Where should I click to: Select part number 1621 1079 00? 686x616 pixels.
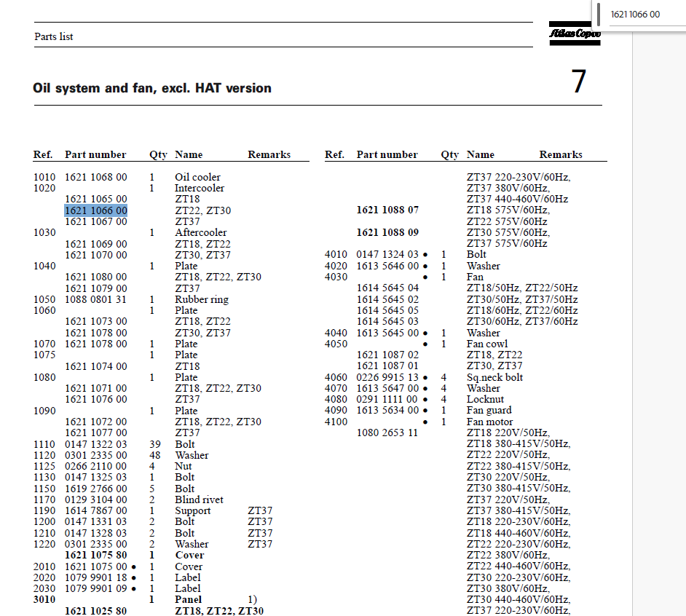96,289
